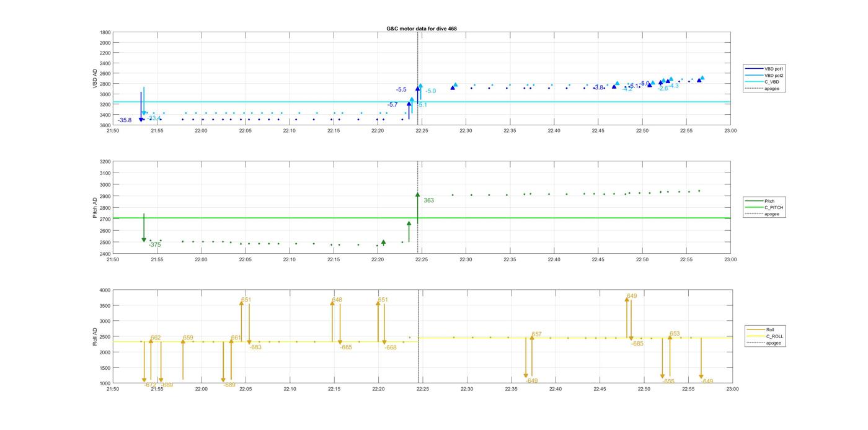The image size is (868, 430).
Task: Click the '-685' roll data label
Action: 637,344
